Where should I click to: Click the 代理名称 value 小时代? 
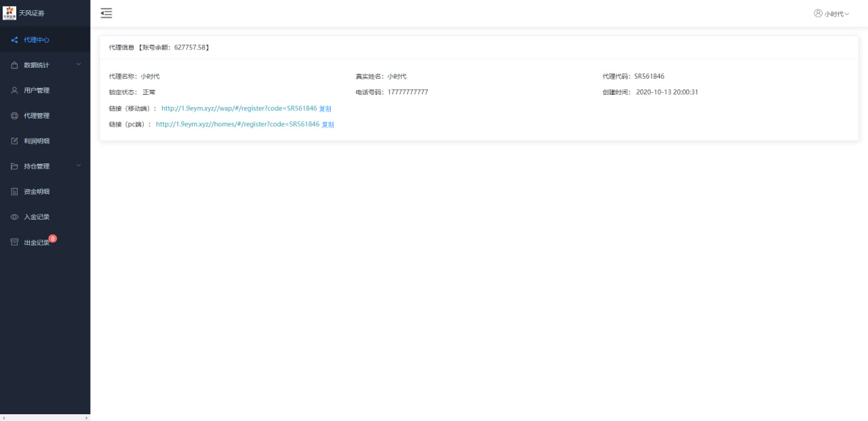150,77
